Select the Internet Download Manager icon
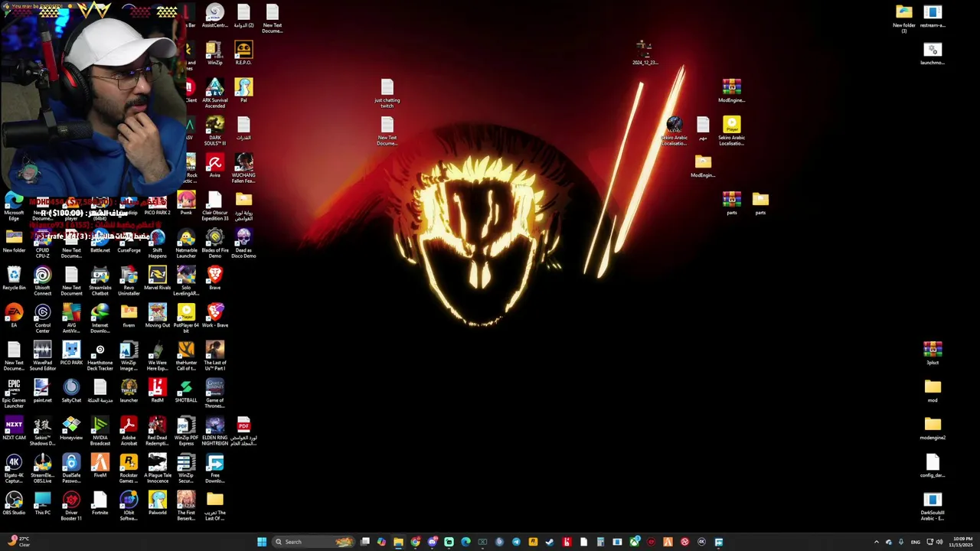This screenshot has width=980, height=551. tap(100, 318)
